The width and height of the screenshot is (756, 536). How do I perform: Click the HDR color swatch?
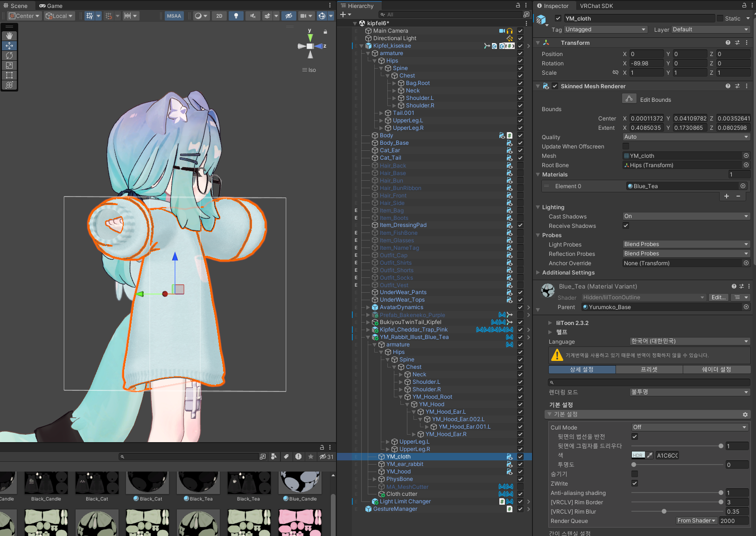(x=638, y=455)
